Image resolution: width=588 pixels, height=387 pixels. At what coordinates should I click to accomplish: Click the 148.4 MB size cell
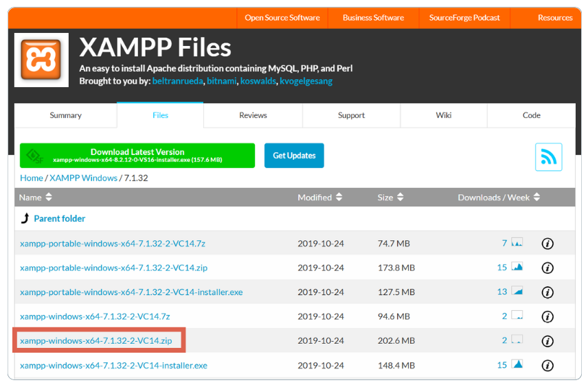tap(396, 365)
